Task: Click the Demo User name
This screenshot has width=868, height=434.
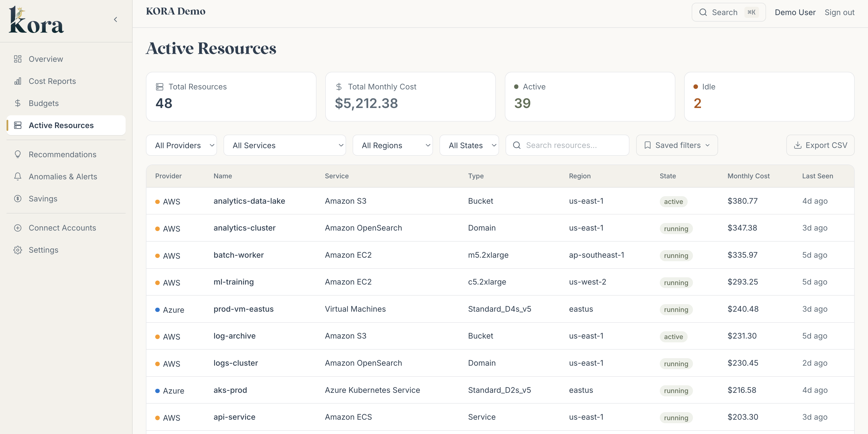Action: 795,13
